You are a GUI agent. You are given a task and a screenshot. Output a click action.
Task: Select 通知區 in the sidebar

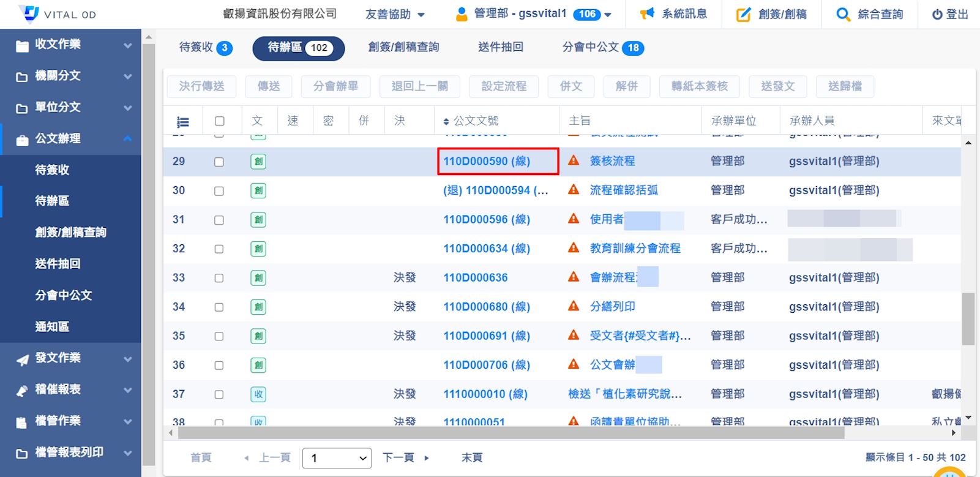pos(52,327)
